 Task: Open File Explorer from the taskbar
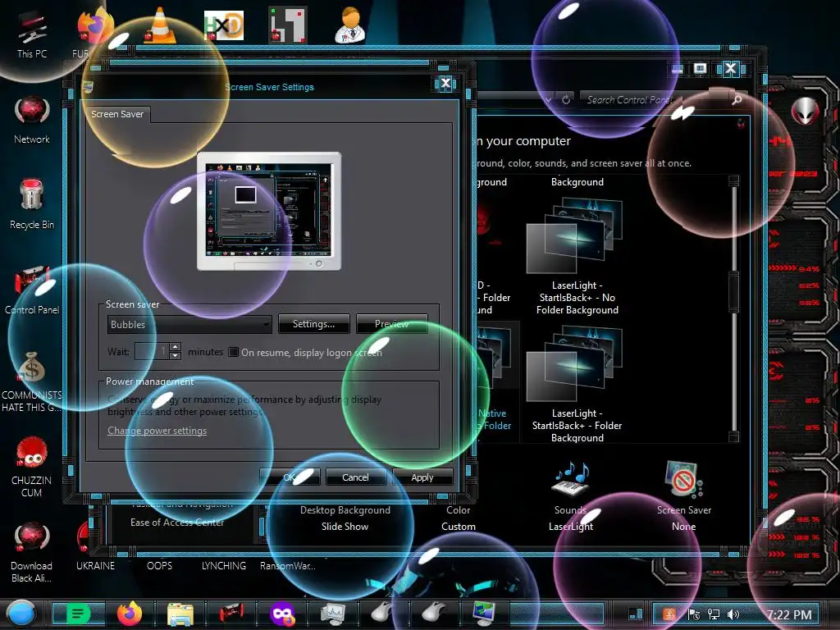tap(180, 614)
